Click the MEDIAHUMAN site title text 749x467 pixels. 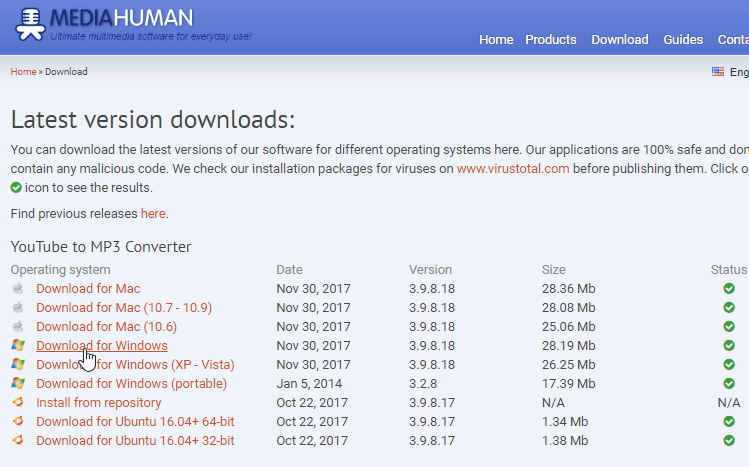click(x=122, y=18)
